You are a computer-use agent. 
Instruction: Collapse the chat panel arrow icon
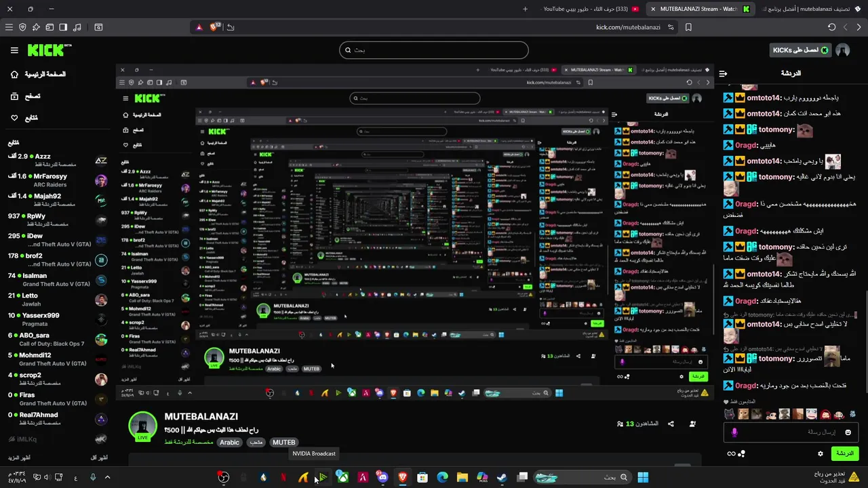(x=723, y=73)
